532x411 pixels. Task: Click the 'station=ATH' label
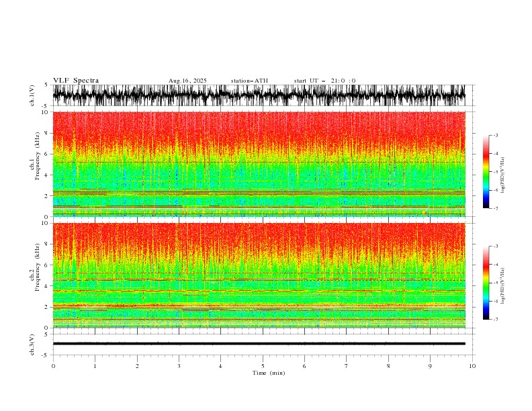coord(249,81)
